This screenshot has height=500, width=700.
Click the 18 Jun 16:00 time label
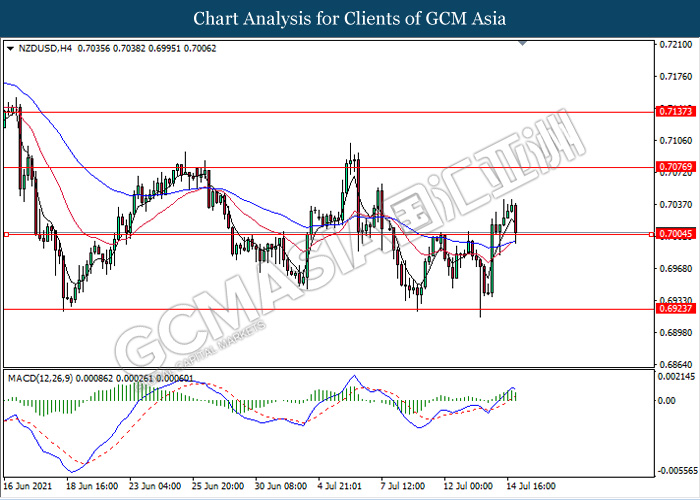pyautogui.click(x=92, y=486)
